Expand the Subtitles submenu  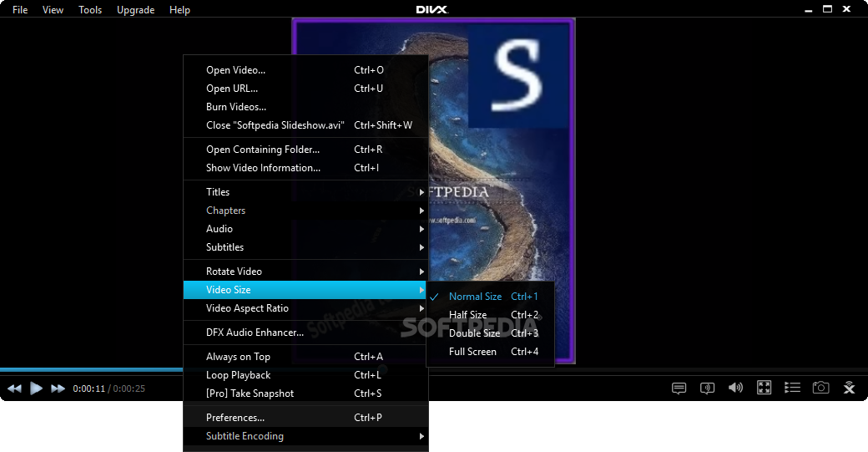coord(305,247)
